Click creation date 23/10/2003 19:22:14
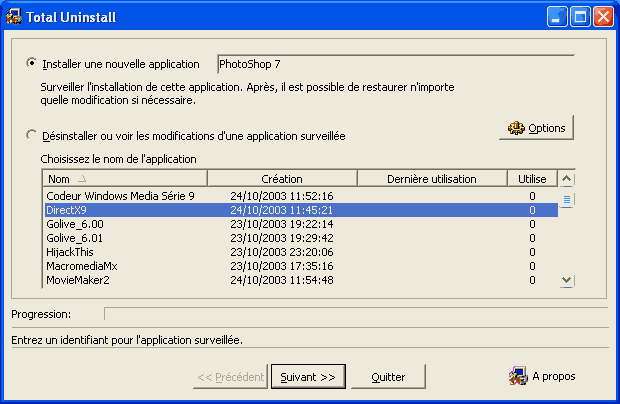The height and width of the screenshot is (404, 620). pos(282,224)
